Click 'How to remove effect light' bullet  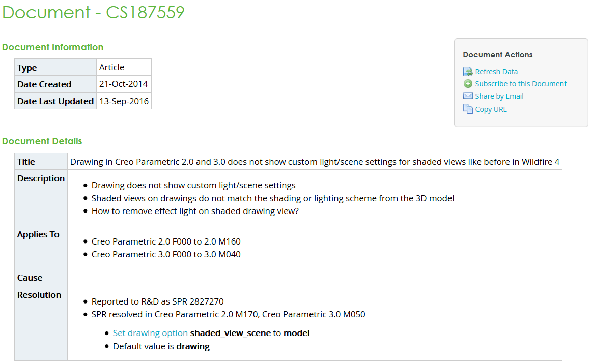195,211
